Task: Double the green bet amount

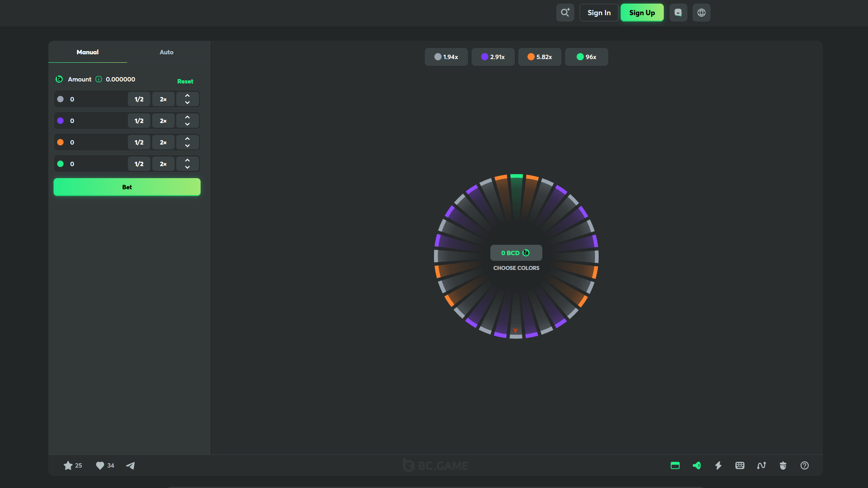Action: (x=163, y=164)
